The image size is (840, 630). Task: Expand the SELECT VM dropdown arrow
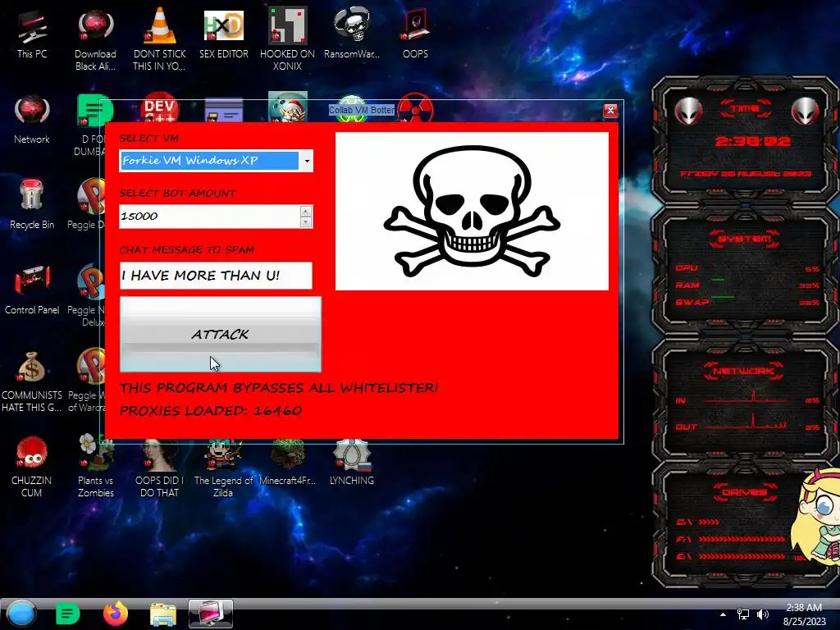click(307, 161)
